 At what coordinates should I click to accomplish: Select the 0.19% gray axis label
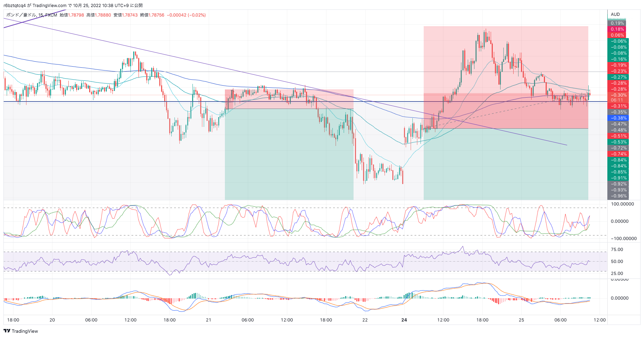(617, 23)
